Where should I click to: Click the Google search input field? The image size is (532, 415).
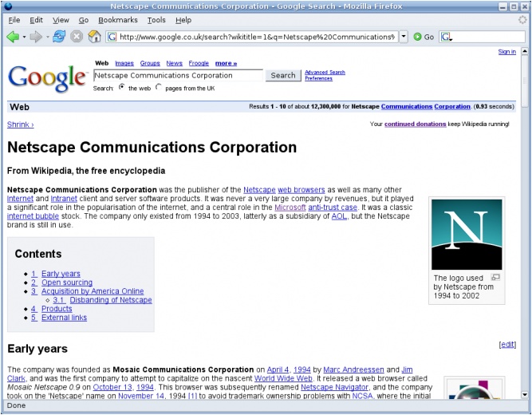click(x=178, y=75)
